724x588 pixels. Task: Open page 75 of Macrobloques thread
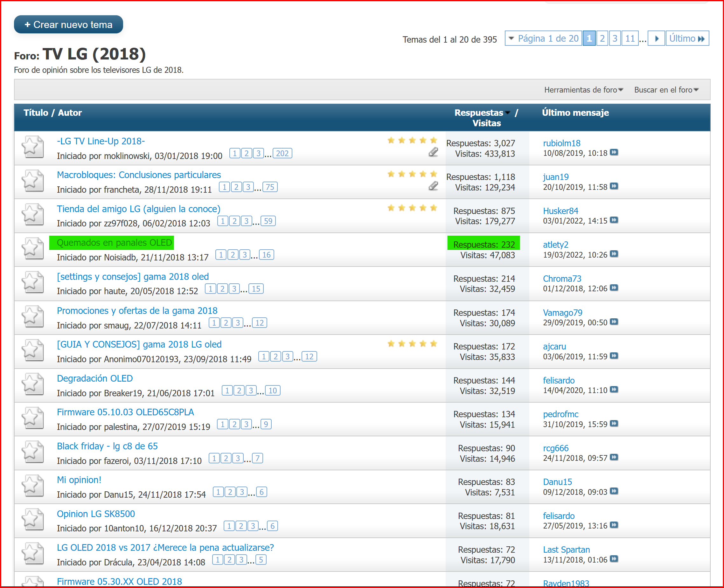pos(270,187)
